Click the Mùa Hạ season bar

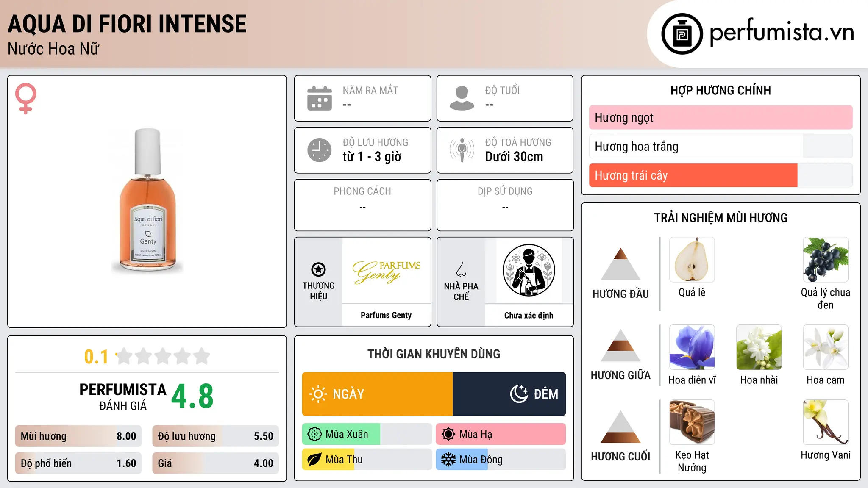coord(501,434)
